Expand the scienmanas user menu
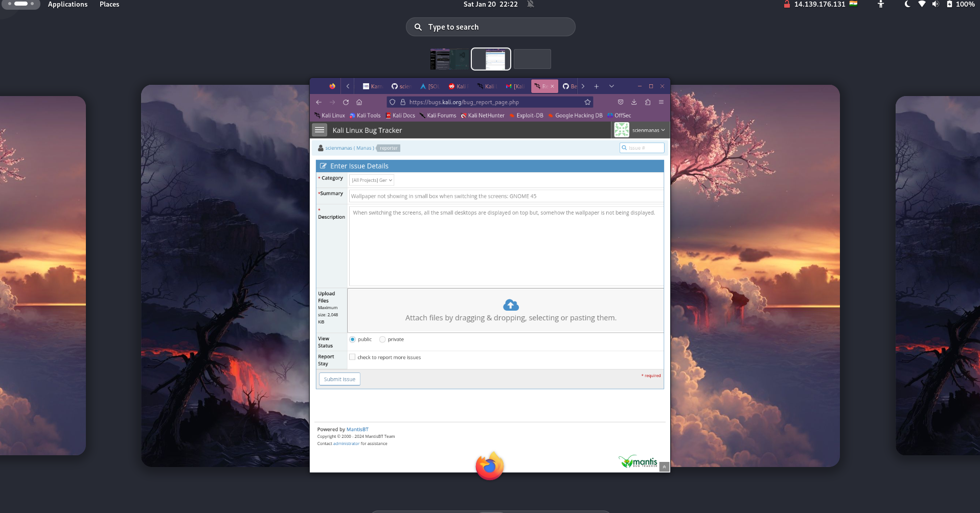This screenshot has width=980, height=513. [x=648, y=130]
